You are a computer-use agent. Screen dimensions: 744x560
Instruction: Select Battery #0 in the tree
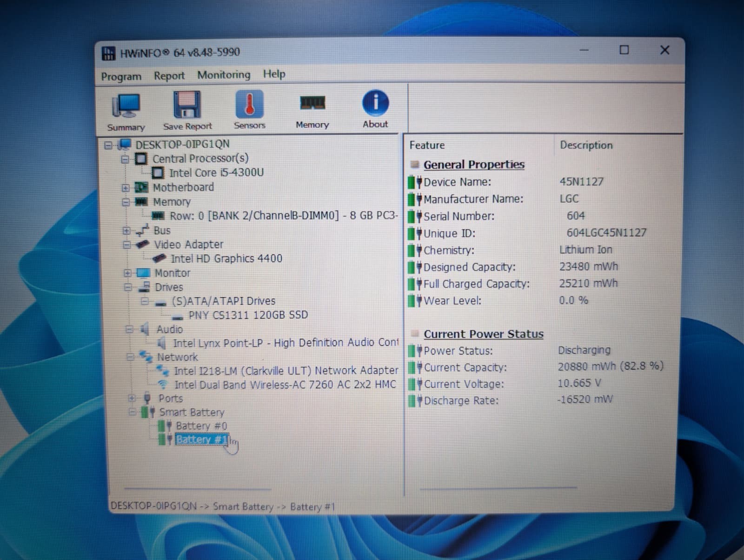click(201, 426)
